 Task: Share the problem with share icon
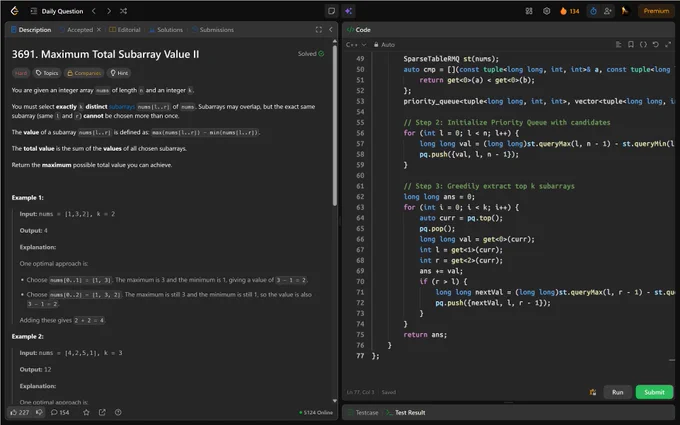pyautogui.click(x=102, y=412)
